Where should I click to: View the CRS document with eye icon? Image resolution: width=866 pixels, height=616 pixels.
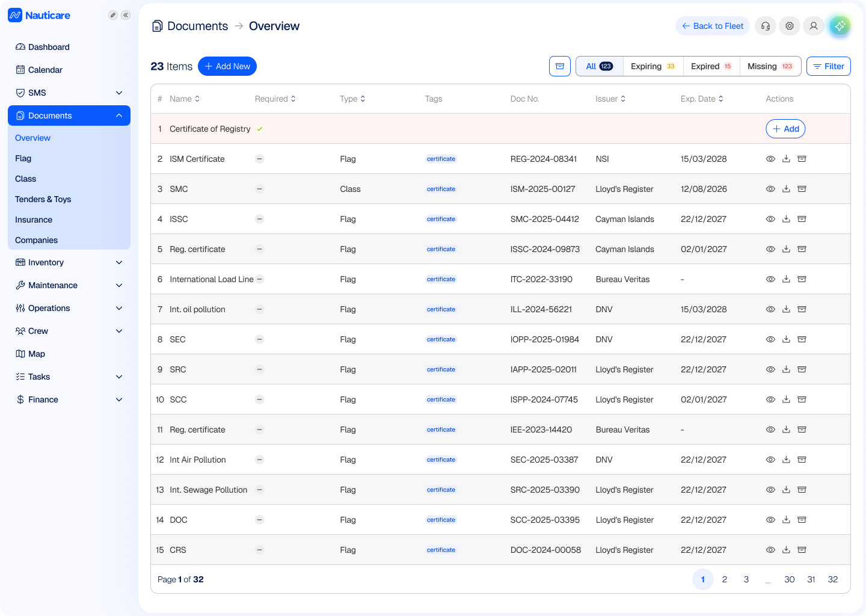(770, 550)
